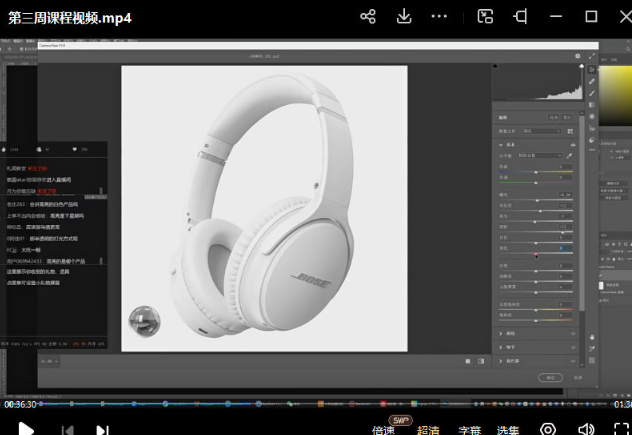Image resolution: width=632 pixels, height=435 pixels.
Task: Open Camera Raw preferences gear icon
Action: point(578,56)
